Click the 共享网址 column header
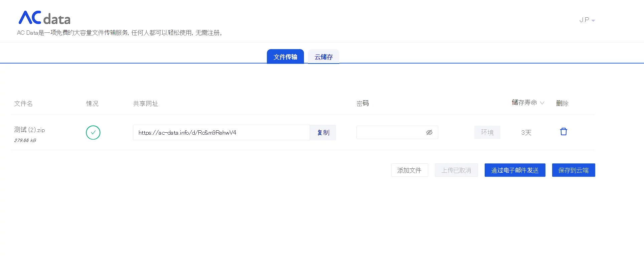This screenshot has height=262, width=644. (x=146, y=104)
